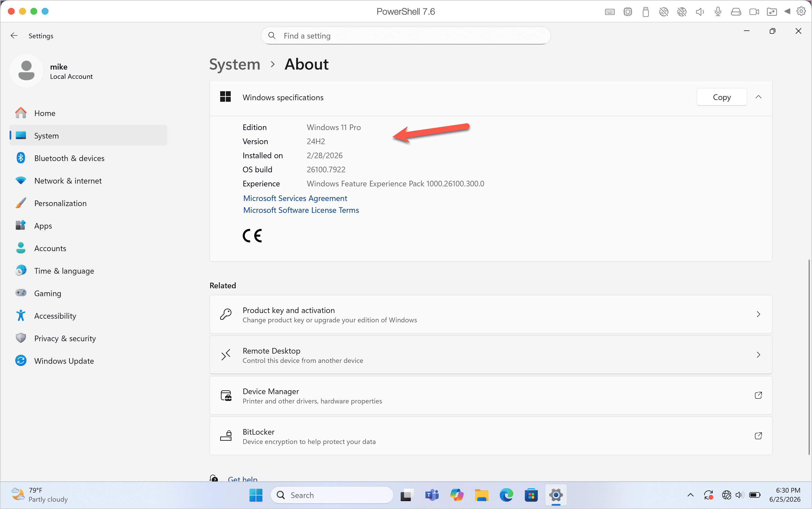812x509 pixels.
Task: Click the CPU chip icon in VM toolbar
Action: coord(628,12)
